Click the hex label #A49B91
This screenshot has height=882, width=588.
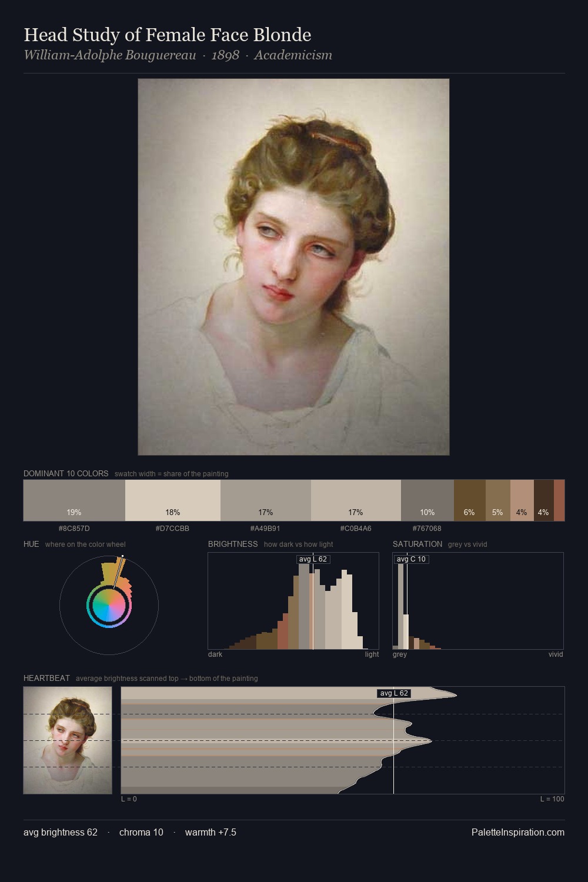click(x=266, y=529)
